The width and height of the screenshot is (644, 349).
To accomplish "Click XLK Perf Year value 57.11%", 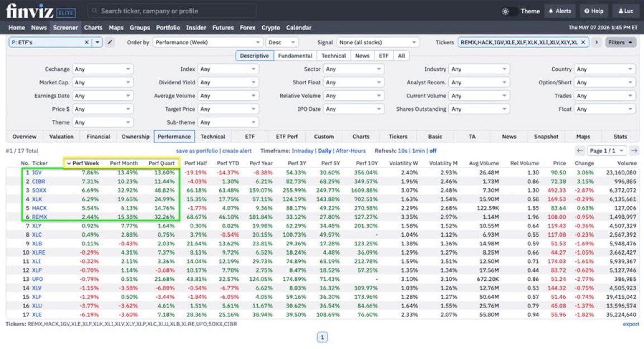I will click(261, 199).
